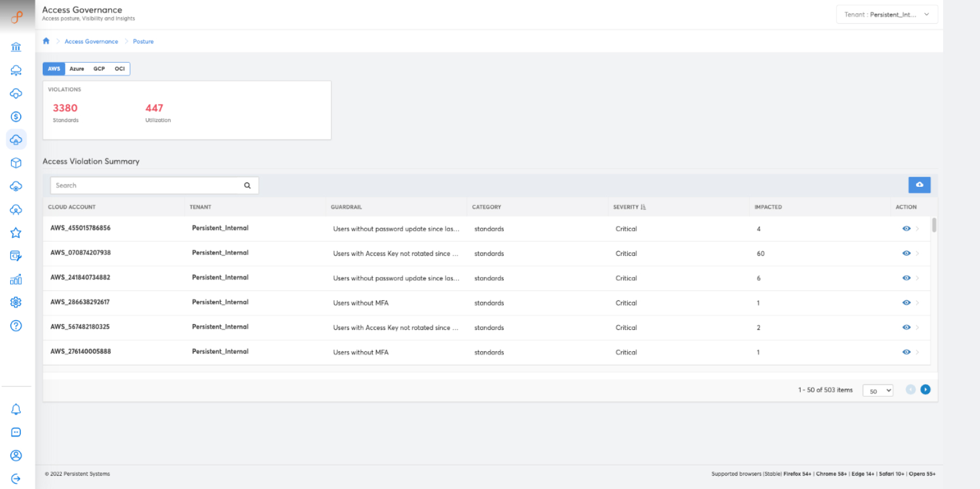This screenshot has width=980, height=489.
Task: Click the home icon in the breadcrumb
Action: (x=46, y=41)
